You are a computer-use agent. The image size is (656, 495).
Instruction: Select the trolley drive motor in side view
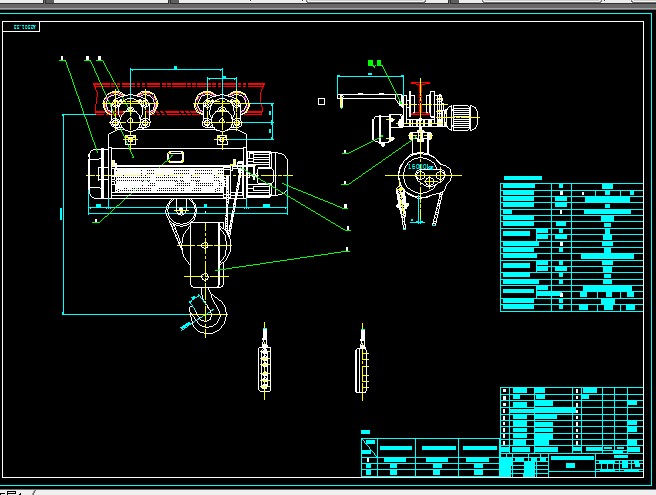click(463, 117)
